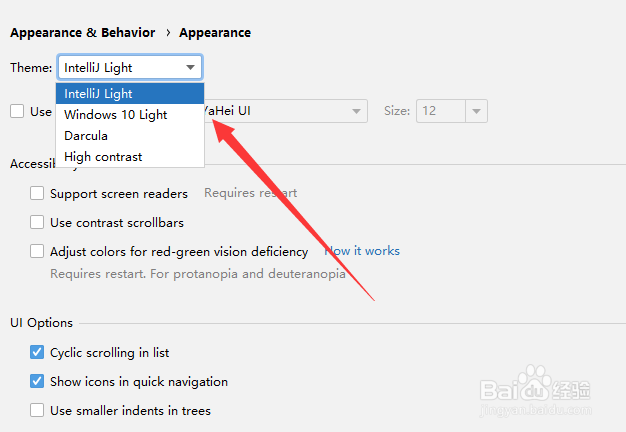626x432 pixels.
Task: Pick High contrast theme option
Action: [130, 157]
